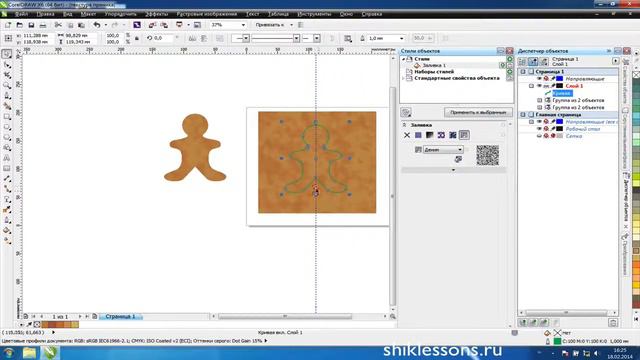Image resolution: width=640 pixels, height=360 pixels.
Task: Import a file
Action: pos(152,25)
